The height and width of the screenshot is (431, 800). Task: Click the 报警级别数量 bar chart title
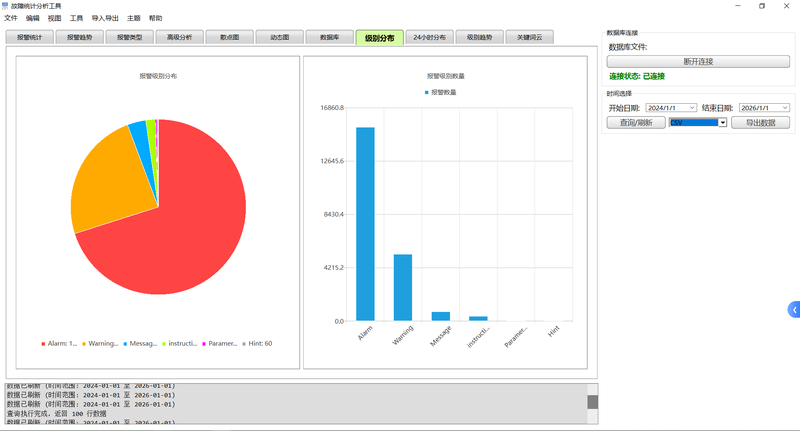click(x=446, y=76)
